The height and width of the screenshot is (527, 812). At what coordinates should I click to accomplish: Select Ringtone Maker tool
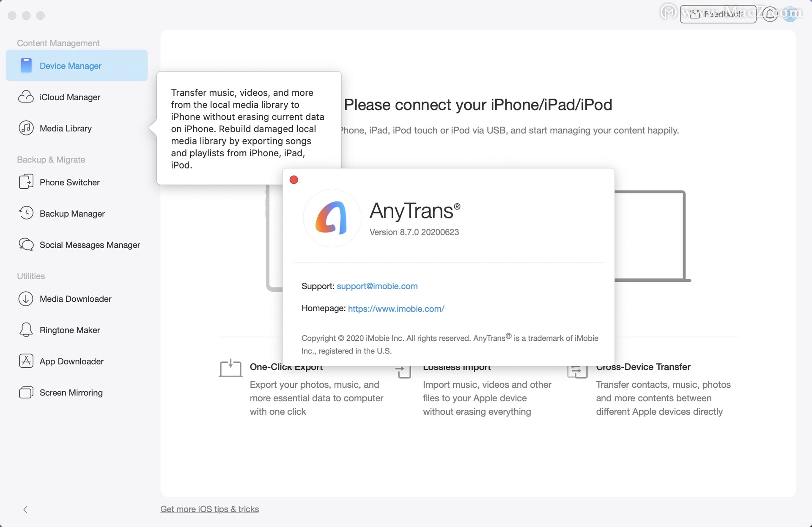point(69,330)
